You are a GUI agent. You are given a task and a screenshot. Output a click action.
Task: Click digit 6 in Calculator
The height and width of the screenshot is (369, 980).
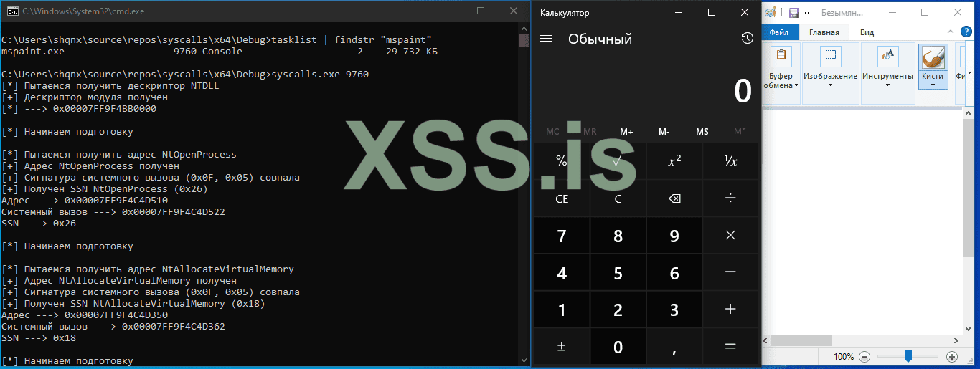pyautogui.click(x=674, y=273)
